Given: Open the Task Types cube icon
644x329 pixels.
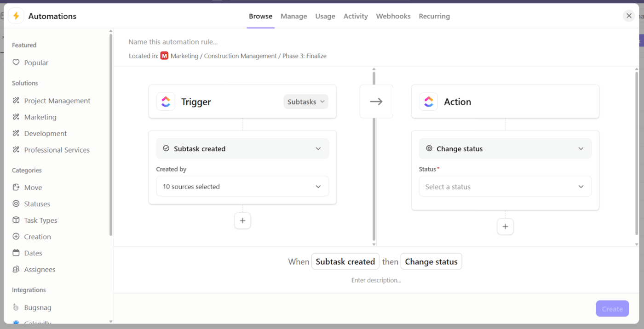Looking at the screenshot, I should pyautogui.click(x=16, y=220).
